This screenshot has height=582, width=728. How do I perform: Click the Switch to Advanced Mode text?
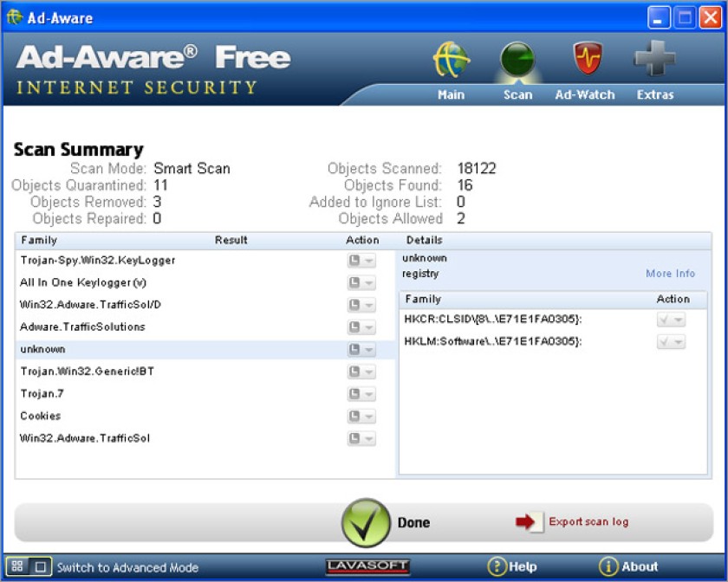[x=127, y=567]
